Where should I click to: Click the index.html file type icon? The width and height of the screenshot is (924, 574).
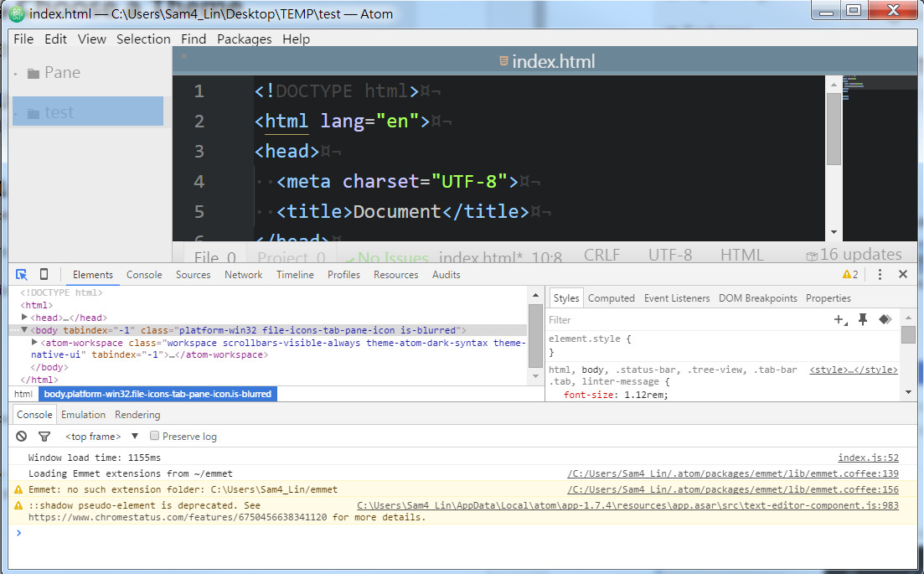pyautogui.click(x=503, y=60)
